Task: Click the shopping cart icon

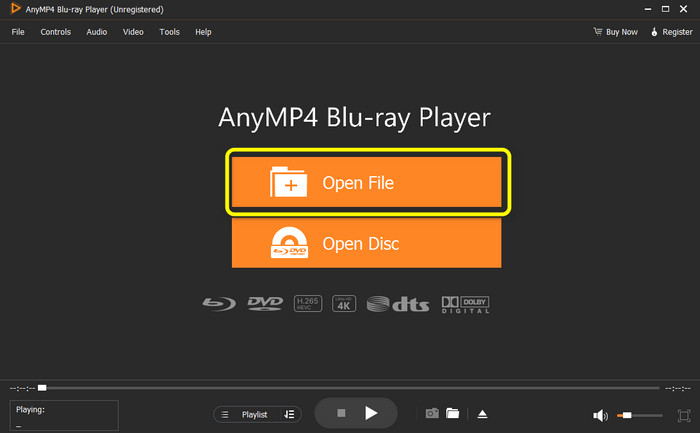Action: coord(598,32)
